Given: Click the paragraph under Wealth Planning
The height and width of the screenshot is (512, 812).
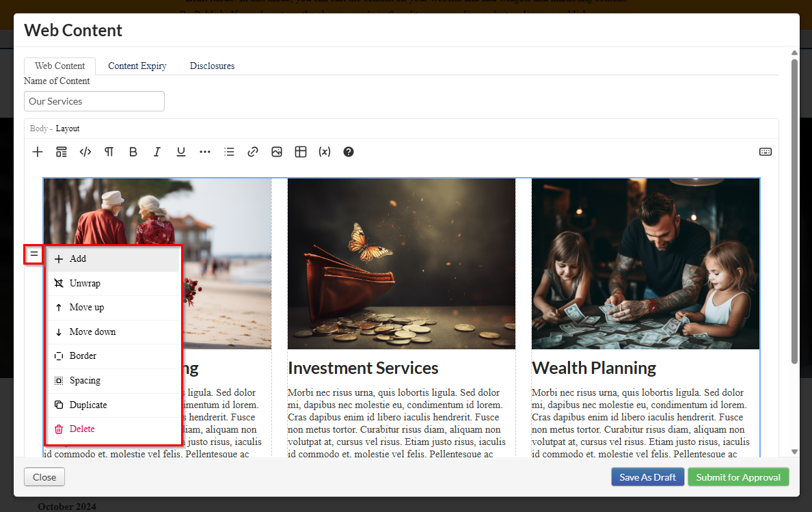Looking at the screenshot, I should [640, 423].
